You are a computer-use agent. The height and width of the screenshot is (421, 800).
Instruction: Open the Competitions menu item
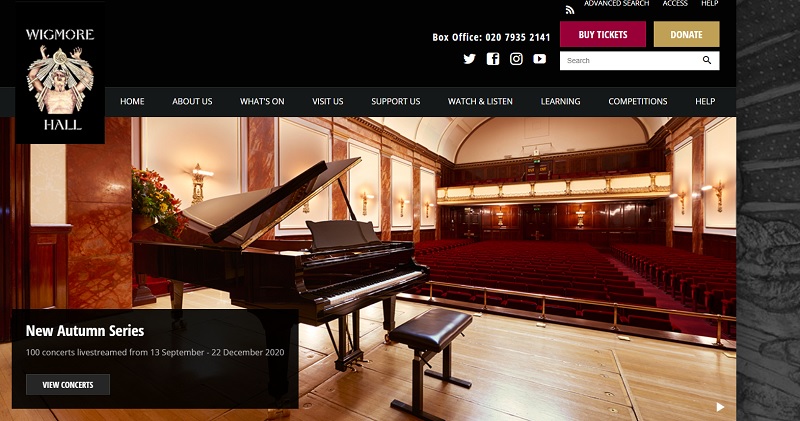pos(638,102)
